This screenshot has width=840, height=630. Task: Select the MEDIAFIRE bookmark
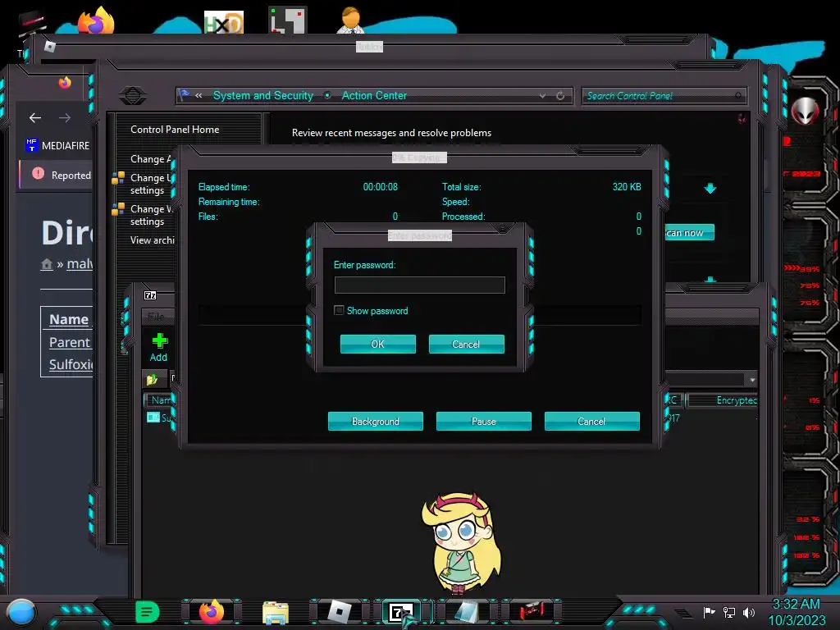click(x=58, y=145)
